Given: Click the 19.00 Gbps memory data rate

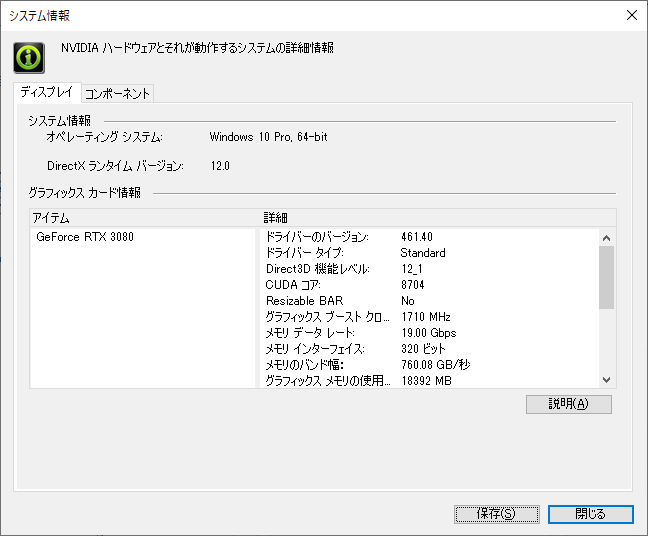Looking at the screenshot, I should coord(429,333).
